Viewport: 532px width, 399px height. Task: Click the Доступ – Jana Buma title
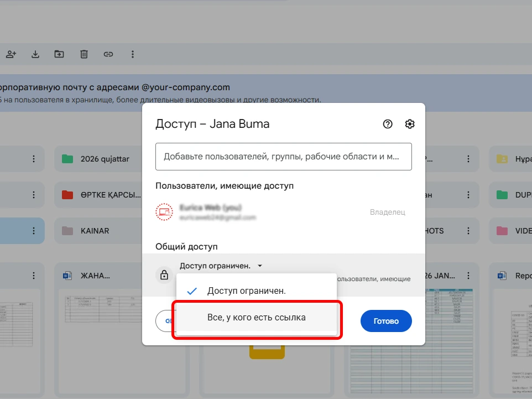coord(212,124)
